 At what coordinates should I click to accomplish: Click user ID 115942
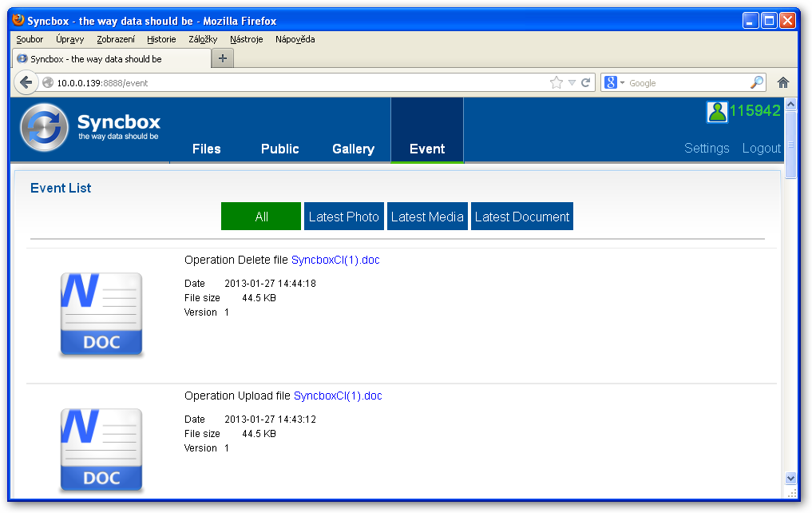coord(755,110)
